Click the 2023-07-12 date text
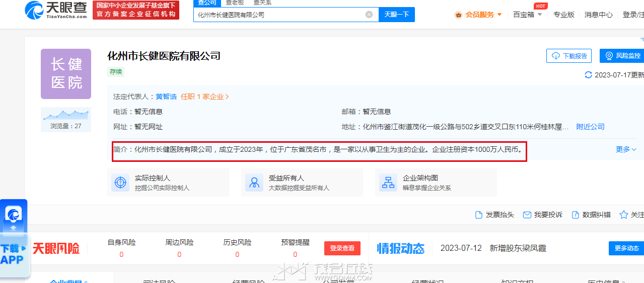This screenshot has height=283, width=644. (x=461, y=248)
